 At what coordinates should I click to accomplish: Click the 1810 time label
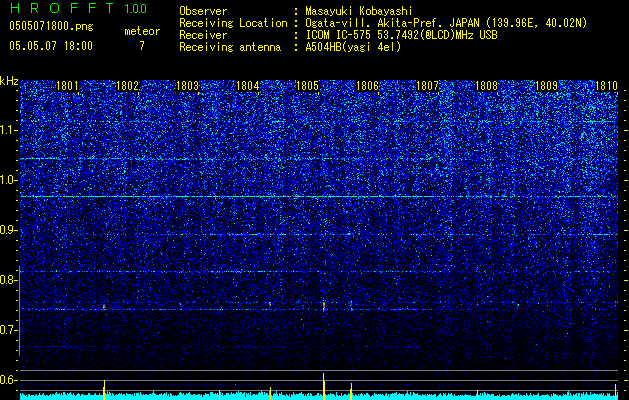(607, 86)
